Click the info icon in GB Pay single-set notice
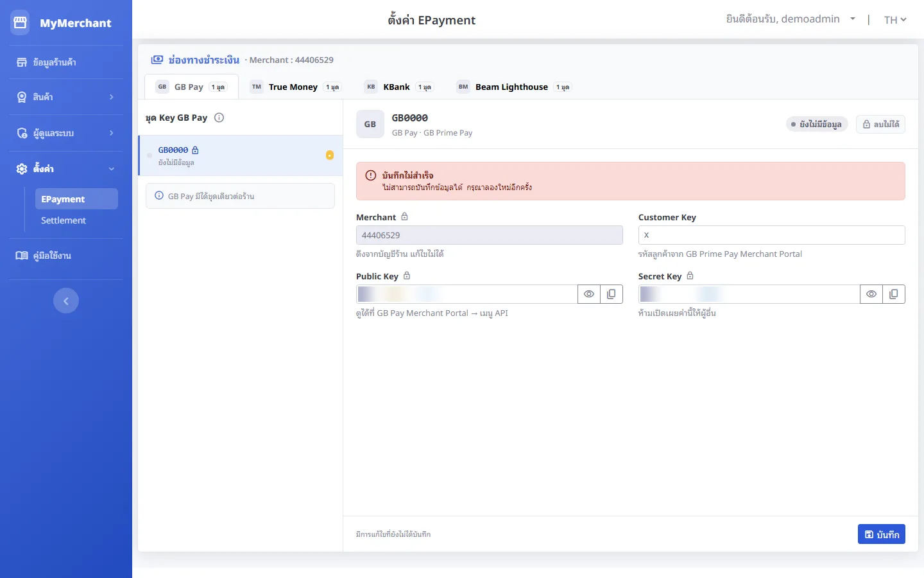Viewport: 924px width, 578px height. coord(159,196)
